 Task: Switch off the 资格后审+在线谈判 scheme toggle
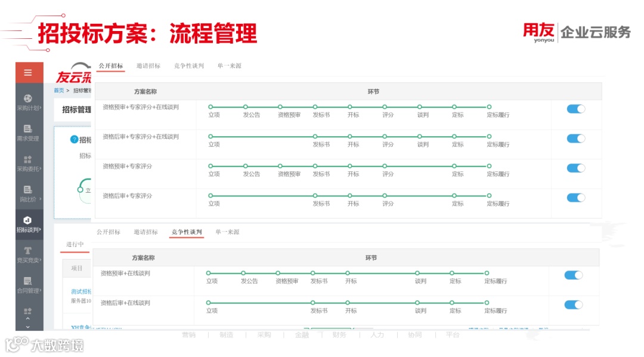[x=574, y=305]
